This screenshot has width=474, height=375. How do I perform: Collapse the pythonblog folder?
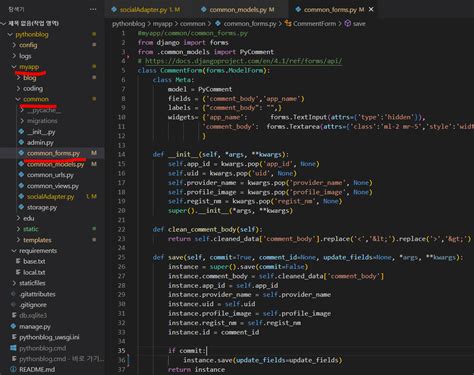[x=32, y=34]
